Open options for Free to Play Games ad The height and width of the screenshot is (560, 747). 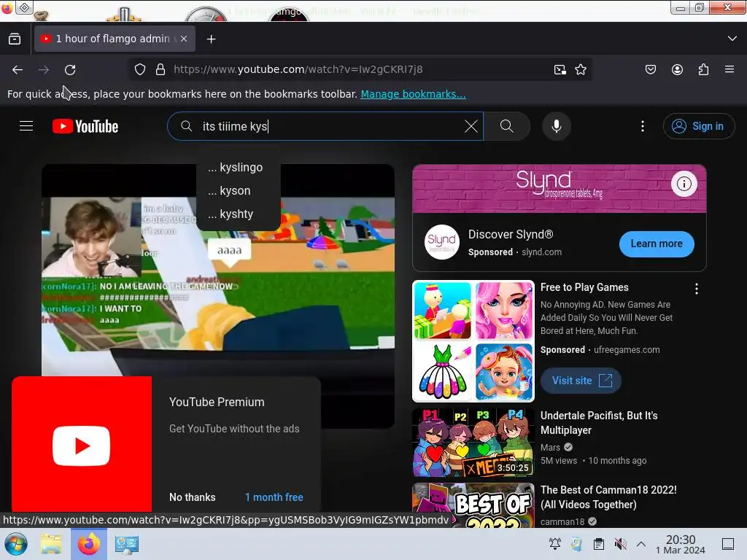coord(697,289)
